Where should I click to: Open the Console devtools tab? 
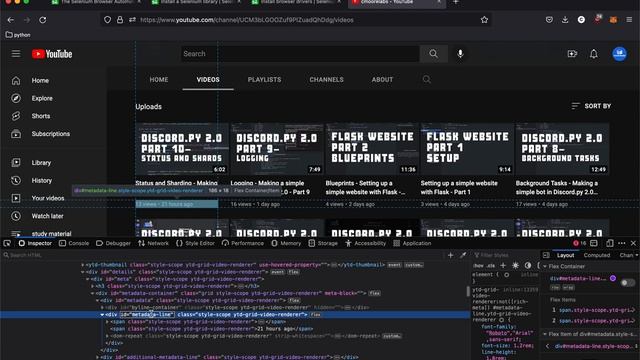point(74,243)
